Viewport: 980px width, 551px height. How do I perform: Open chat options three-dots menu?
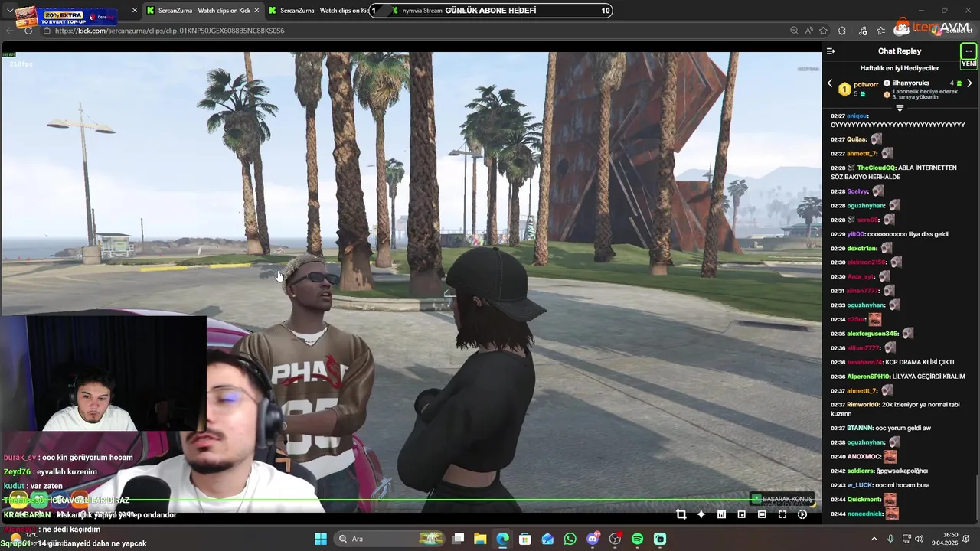(969, 51)
